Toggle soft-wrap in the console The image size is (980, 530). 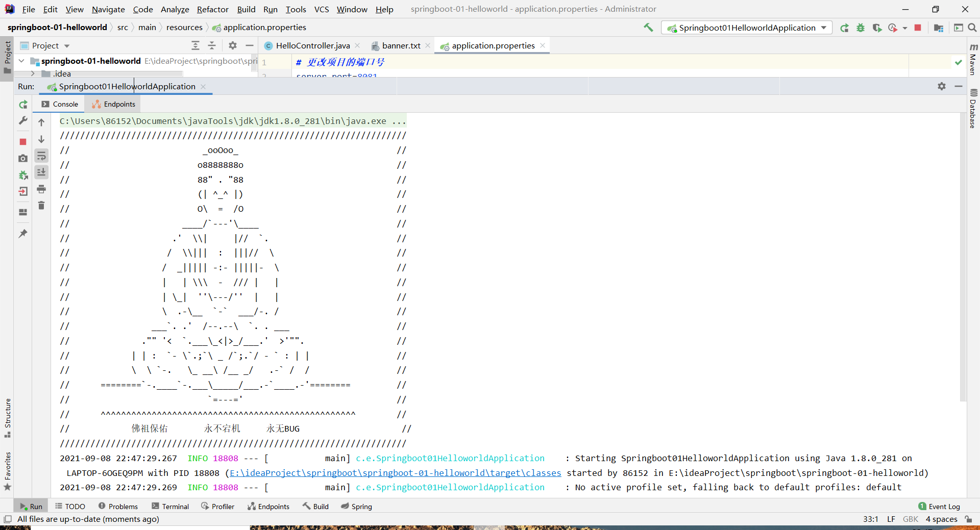(41, 156)
